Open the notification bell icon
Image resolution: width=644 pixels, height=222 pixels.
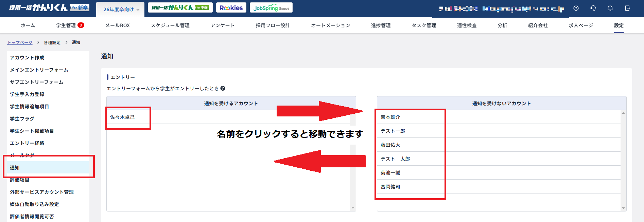click(610, 8)
